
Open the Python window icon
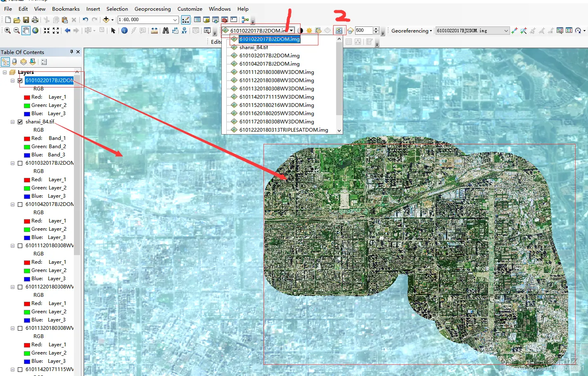[x=234, y=19]
